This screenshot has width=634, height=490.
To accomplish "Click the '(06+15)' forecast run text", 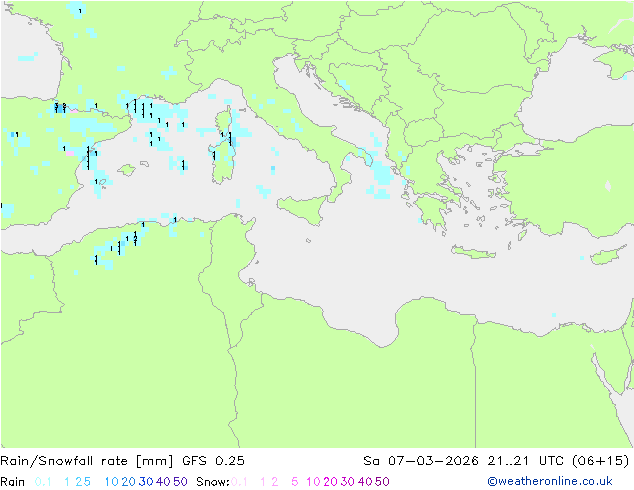I will tap(601, 461).
